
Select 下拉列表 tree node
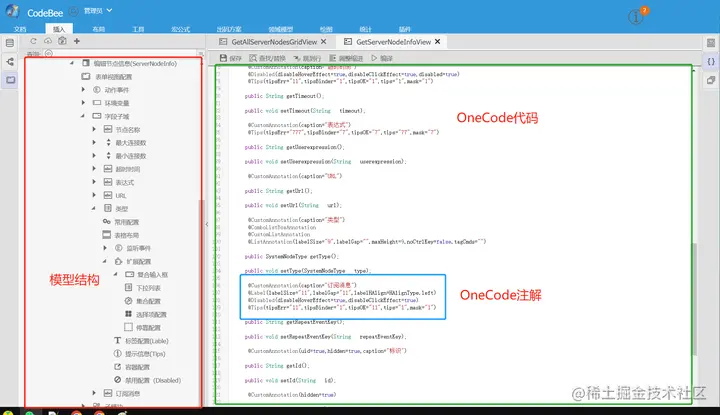click(142, 288)
